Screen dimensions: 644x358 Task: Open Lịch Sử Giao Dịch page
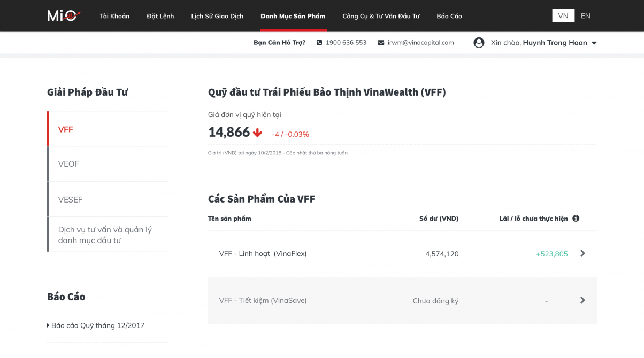pos(217,16)
